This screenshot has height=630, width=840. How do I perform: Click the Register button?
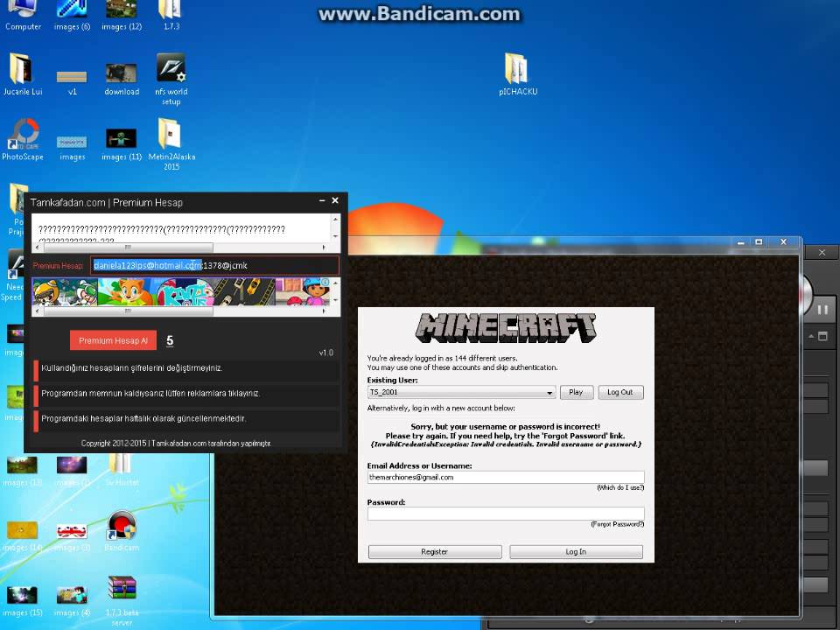[x=435, y=552]
